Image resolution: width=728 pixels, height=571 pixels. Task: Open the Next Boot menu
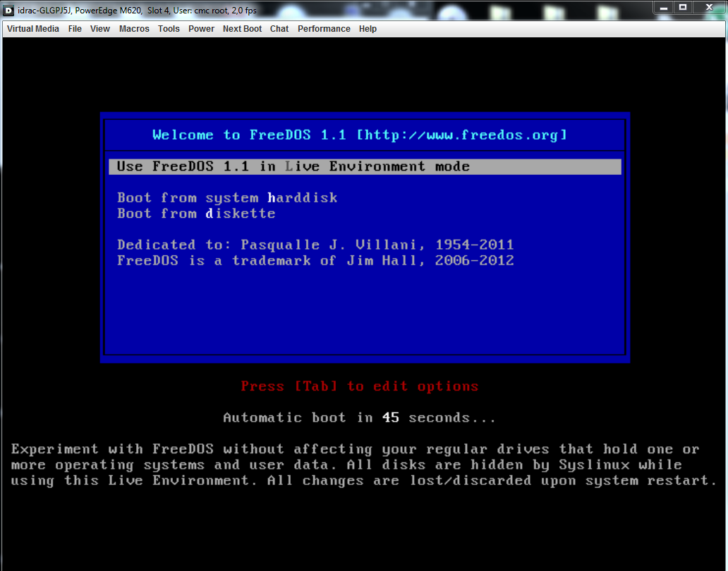coord(242,29)
